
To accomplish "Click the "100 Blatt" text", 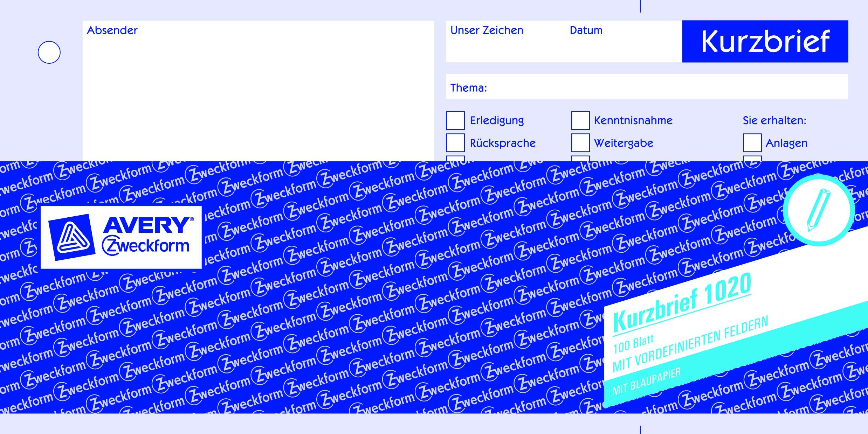I will (634, 344).
